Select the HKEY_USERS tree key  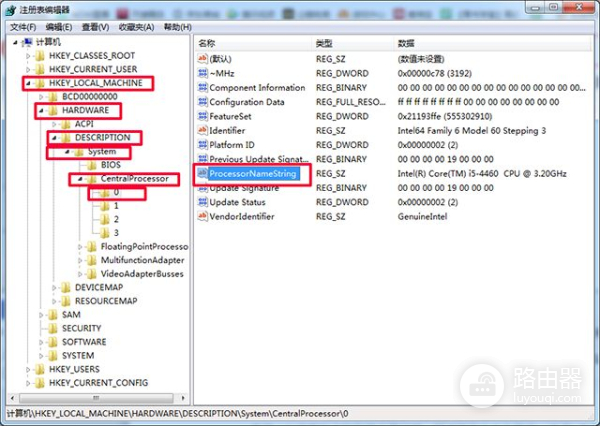click(74, 369)
